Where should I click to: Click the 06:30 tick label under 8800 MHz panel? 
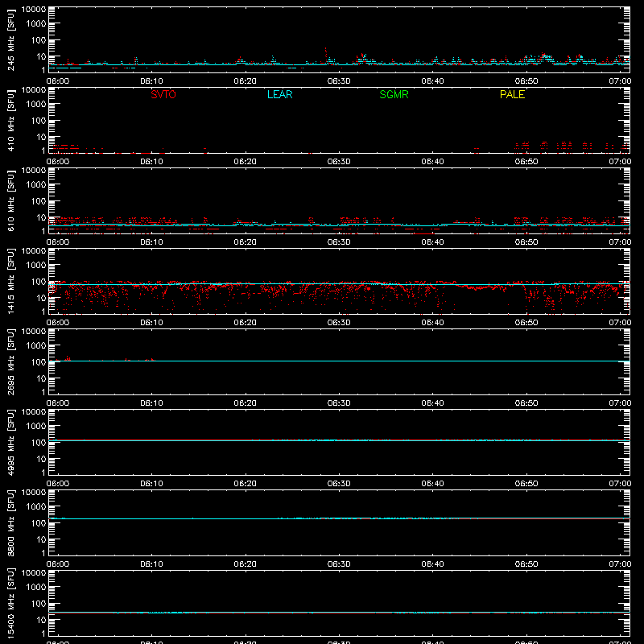pyautogui.click(x=339, y=564)
